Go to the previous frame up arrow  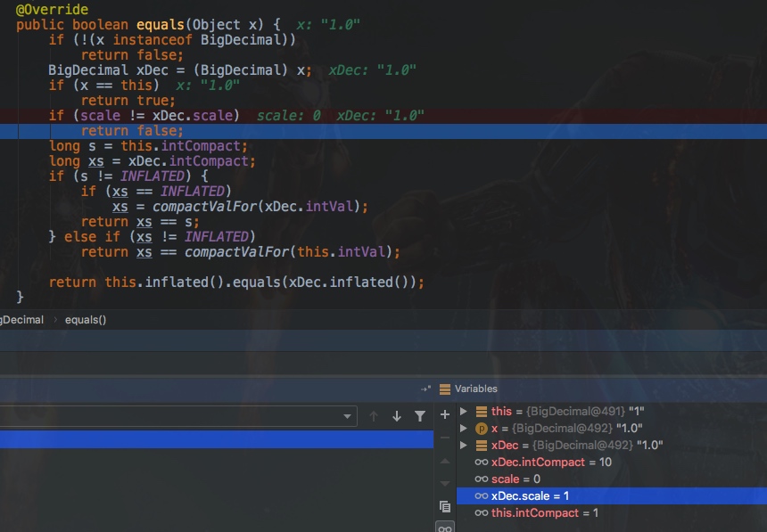(x=374, y=416)
